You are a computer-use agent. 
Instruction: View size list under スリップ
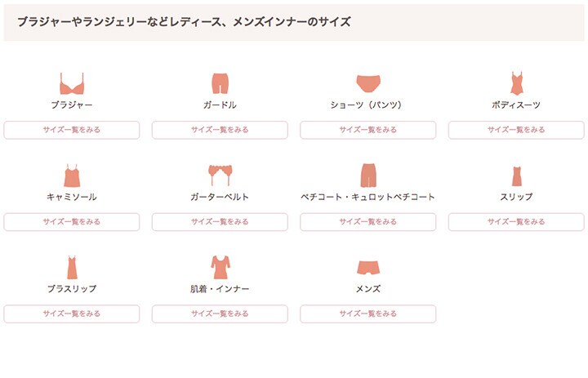516,222
